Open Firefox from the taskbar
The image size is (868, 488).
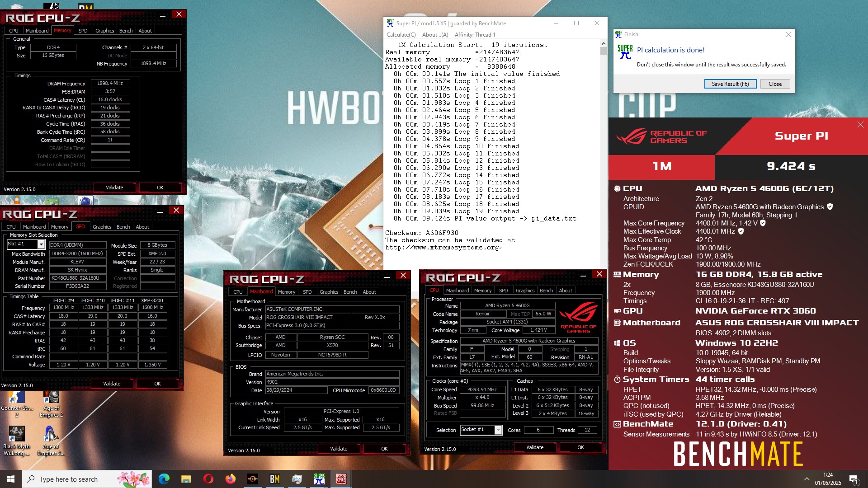[230, 479]
